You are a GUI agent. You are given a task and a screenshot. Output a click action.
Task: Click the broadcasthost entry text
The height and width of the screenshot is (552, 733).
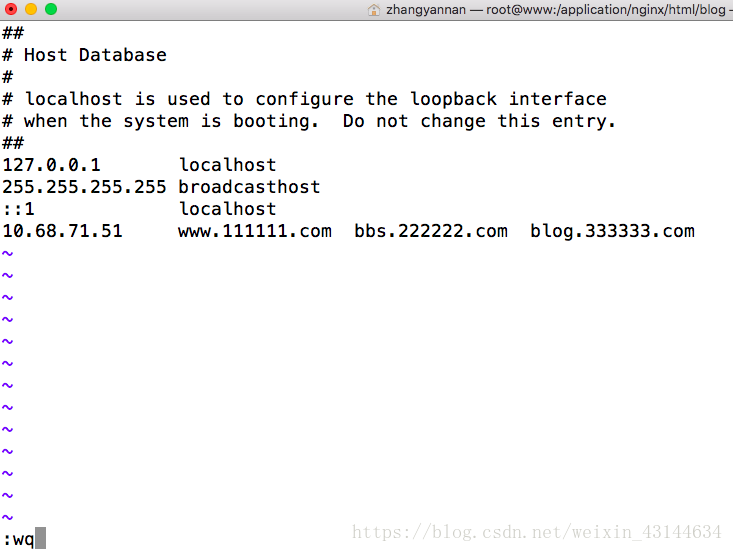pyautogui.click(x=249, y=187)
